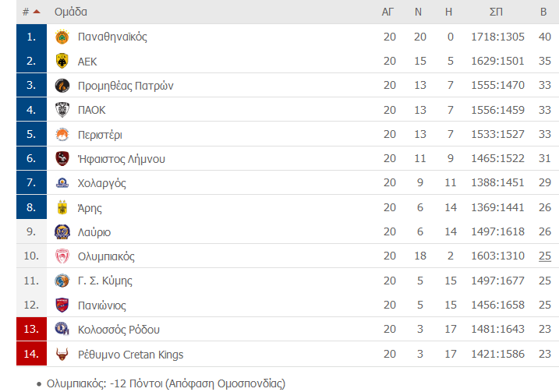Click the ΑΕΚ team crest icon
This screenshot has height=392, width=559.
(62, 61)
